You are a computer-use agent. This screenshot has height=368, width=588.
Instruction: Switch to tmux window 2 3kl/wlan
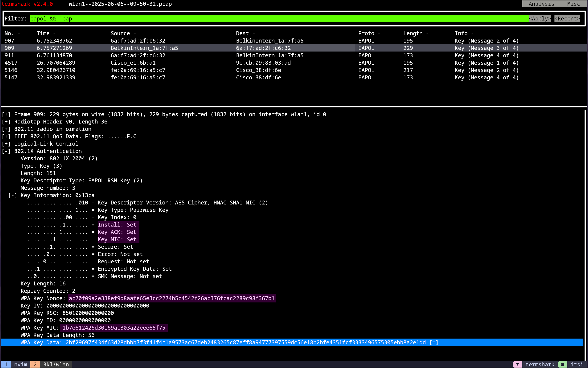[51, 364]
